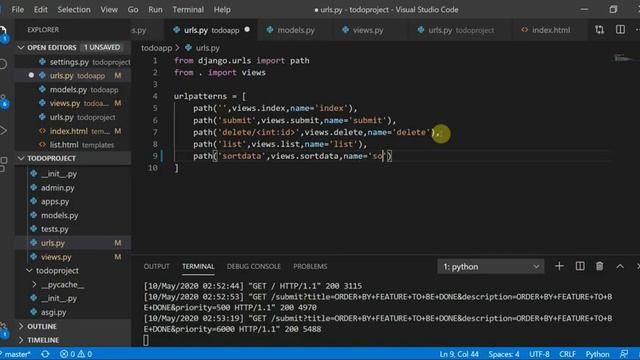Expand the Timeline section
This screenshot has height=360, width=640.
click(73, 340)
